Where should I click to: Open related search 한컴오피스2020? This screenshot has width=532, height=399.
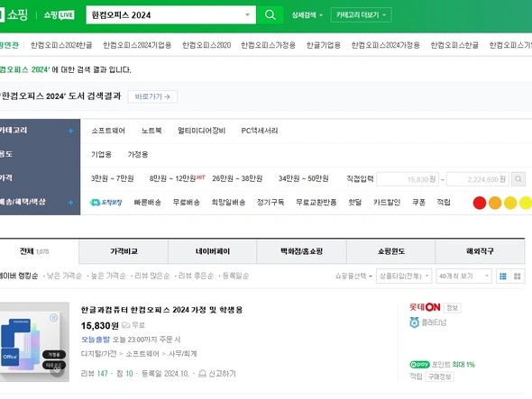click(206, 45)
